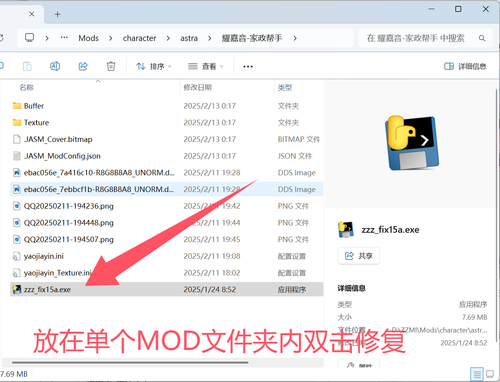Navigate to character in the breadcrumb
The height and width of the screenshot is (382, 500).
139,38
